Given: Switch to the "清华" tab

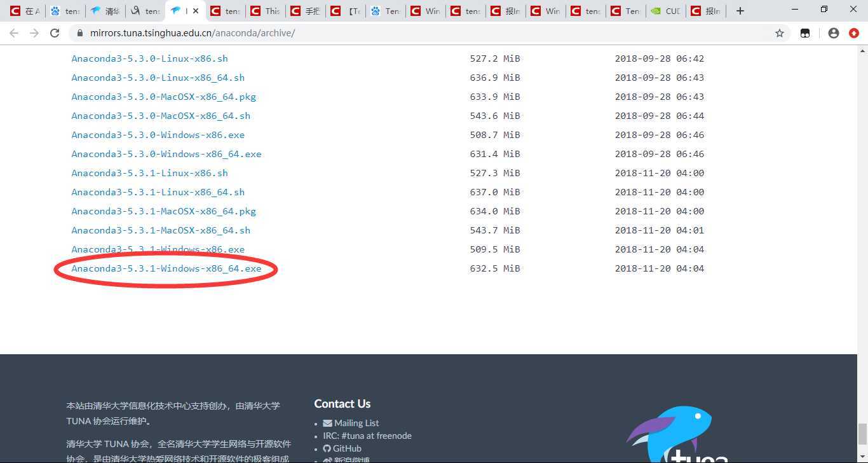Looking at the screenshot, I should pos(105,11).
